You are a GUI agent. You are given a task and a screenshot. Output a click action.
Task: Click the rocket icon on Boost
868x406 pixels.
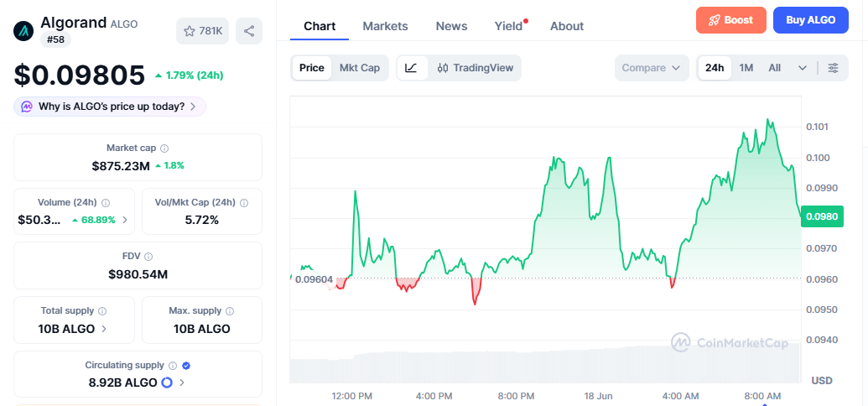[x=715, y=20]
